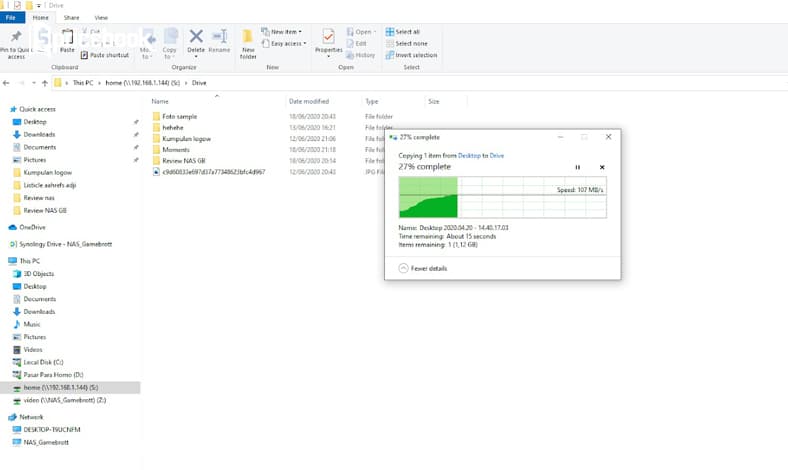The image size is (788, 470).
Task: Open the File tab
Action: pyautogui.click(x=11, y=18)
